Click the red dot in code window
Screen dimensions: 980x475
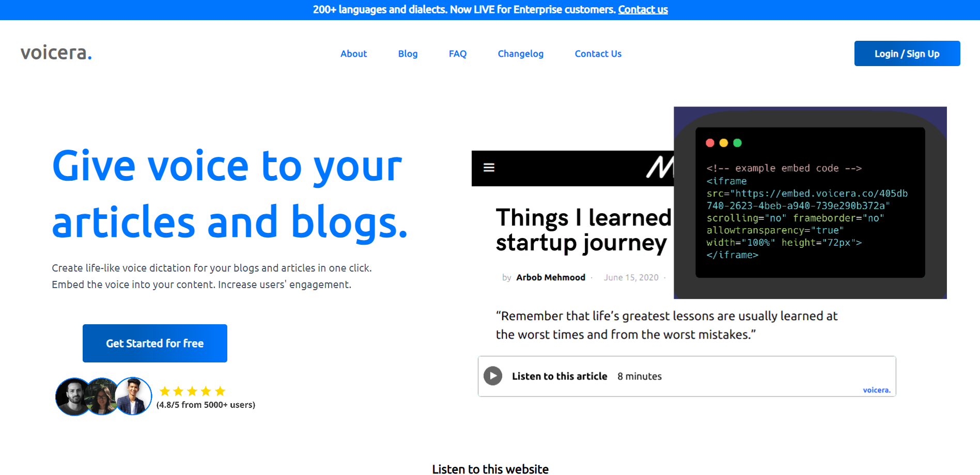click(x=710, y=143)
